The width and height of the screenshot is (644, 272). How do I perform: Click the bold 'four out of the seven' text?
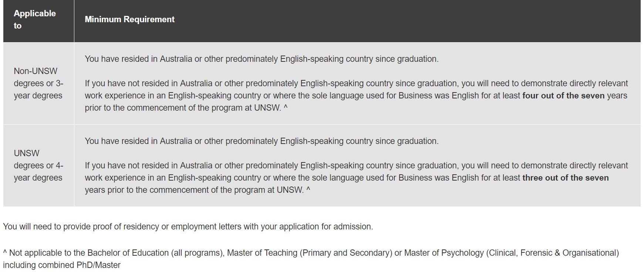click(563, 95)
